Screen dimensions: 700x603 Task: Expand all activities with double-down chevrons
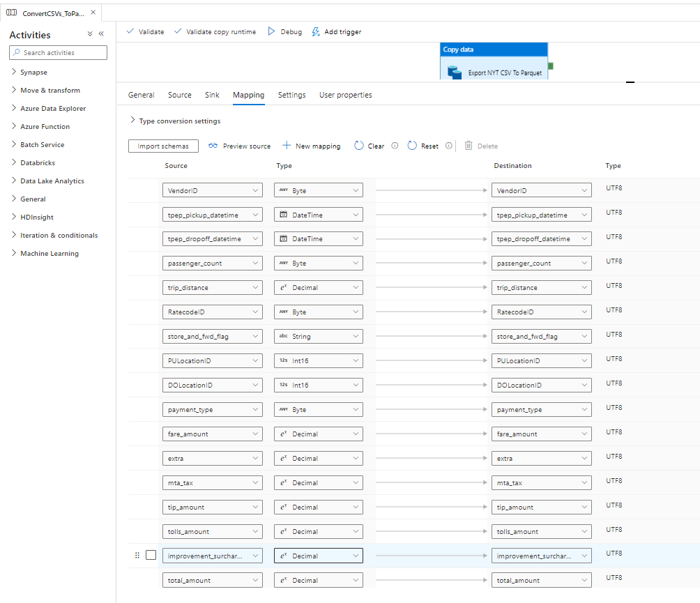pyautogui.click(x=90, y=33)
